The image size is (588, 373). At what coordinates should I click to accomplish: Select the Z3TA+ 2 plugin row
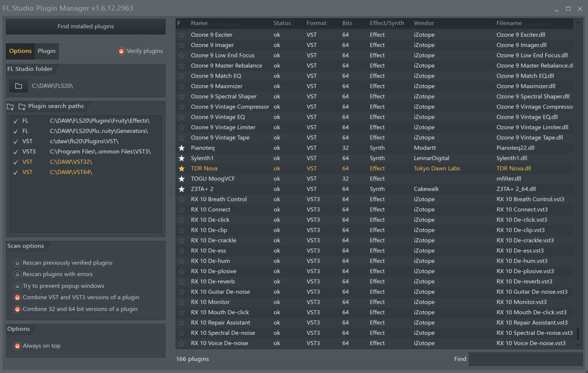tap(374, 189)
